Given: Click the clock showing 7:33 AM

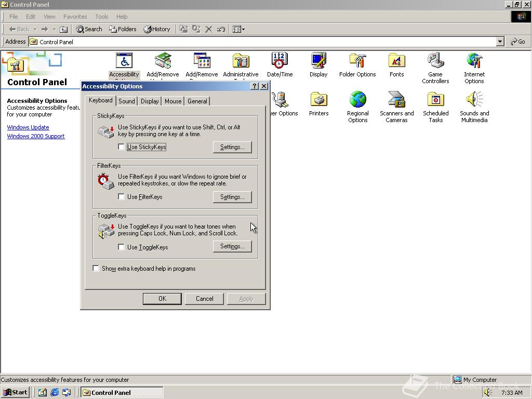Looking at the screenshot, I should [x=512, y=393].
